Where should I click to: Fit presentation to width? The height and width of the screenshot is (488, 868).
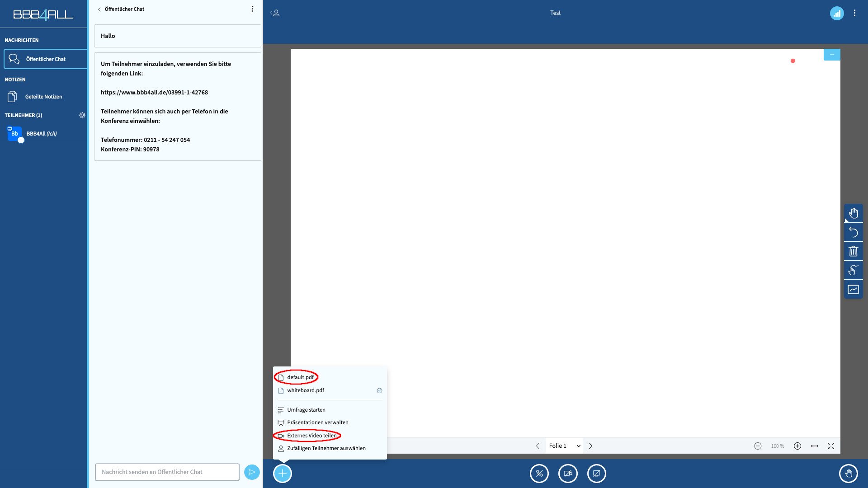[815, 446]
